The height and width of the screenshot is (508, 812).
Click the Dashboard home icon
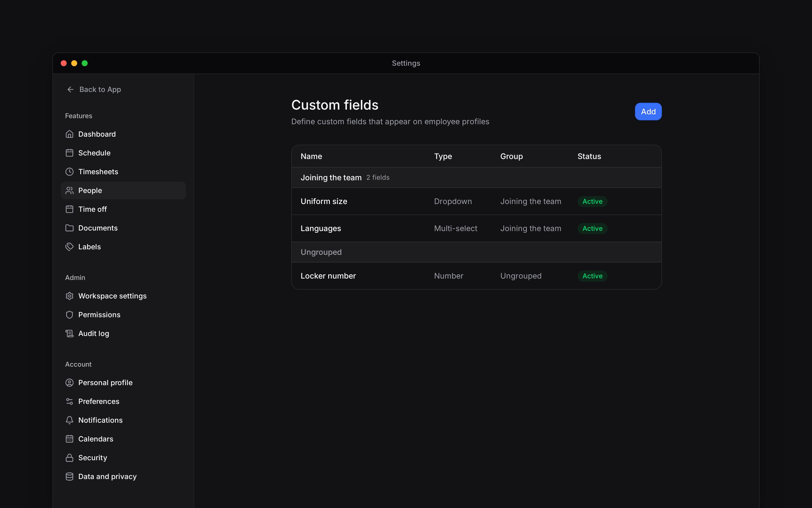pos(70,134)
